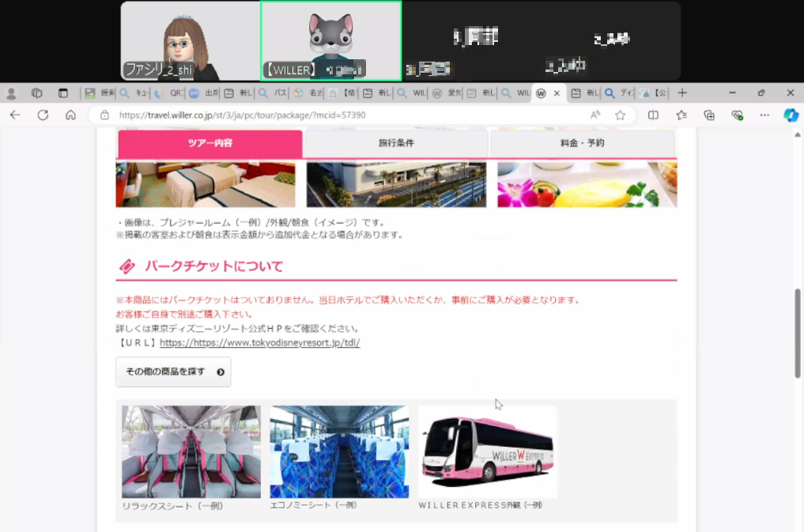Open a new browser tab
The height and width of the screenshot is (532, 804).
(x=682, y=93)
